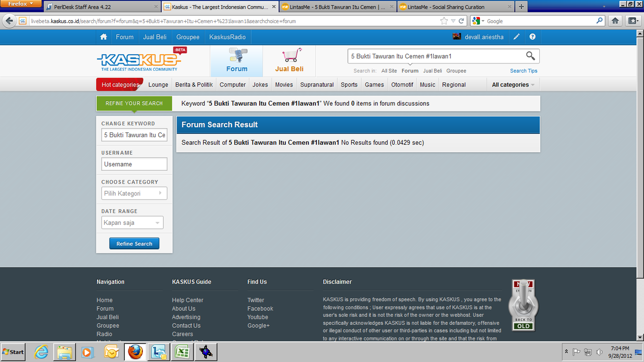Open Outlook icon in taskbar
644x362 pixels.
point(111,352)
